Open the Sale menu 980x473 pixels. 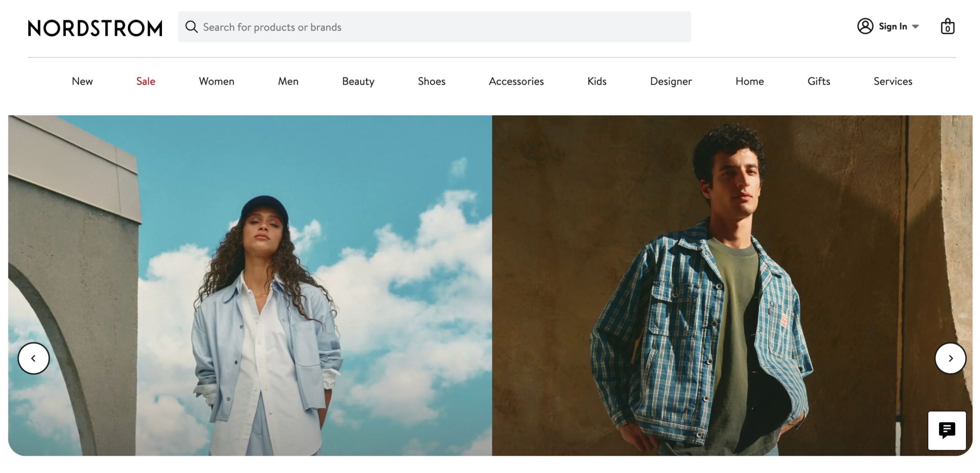(x=145, y=81)
